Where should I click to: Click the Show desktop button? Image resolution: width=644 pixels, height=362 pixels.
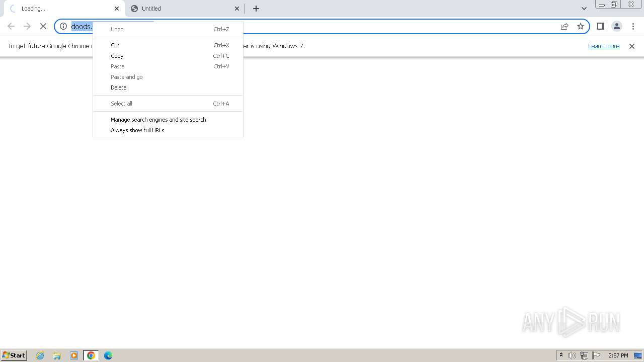coord(639,355)
